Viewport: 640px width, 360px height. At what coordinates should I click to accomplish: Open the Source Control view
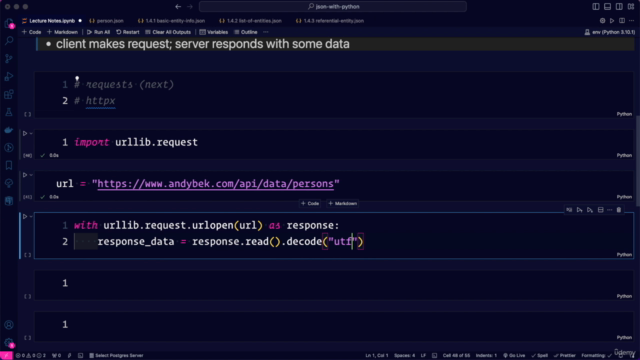[x=9, y=58]
